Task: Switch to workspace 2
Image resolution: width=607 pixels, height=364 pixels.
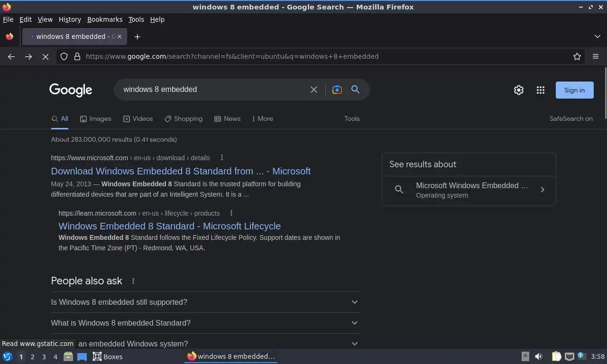Action: click(32, 357)
